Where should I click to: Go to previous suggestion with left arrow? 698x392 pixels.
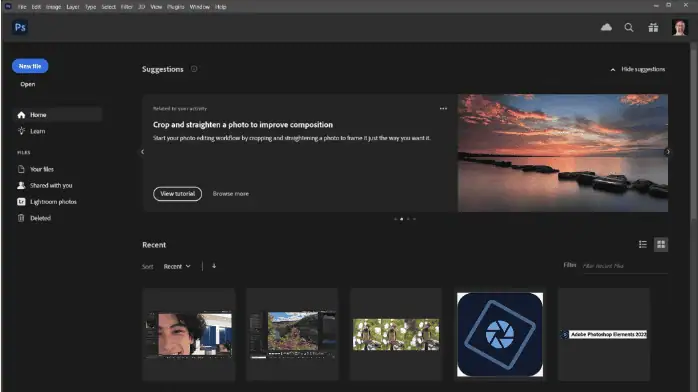tap(142, 152)
